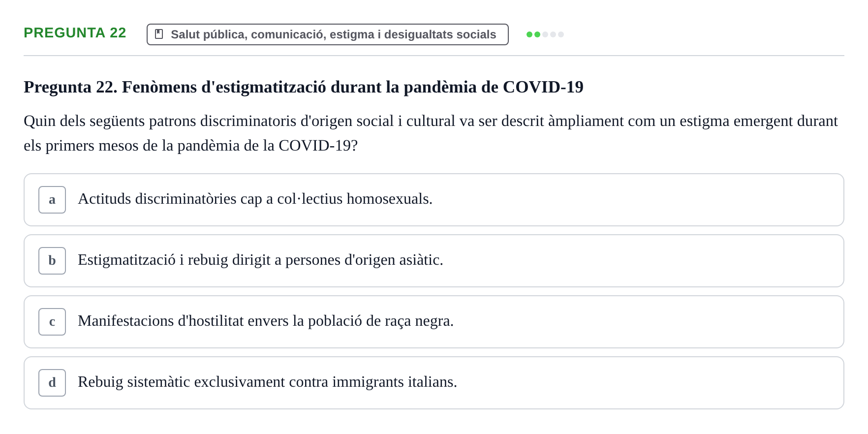Click the book icon in topic tag
Image resolution: width=868 pixels, height=434 pixels.
click(x=159, y=34)
